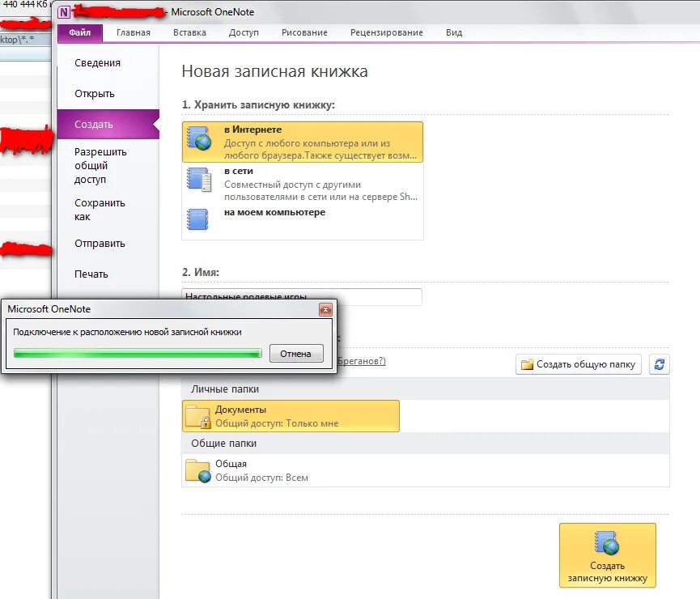700x599 pixels.
Task: Switch to the Вставка ribbon tab
Action: coord(189,32)
